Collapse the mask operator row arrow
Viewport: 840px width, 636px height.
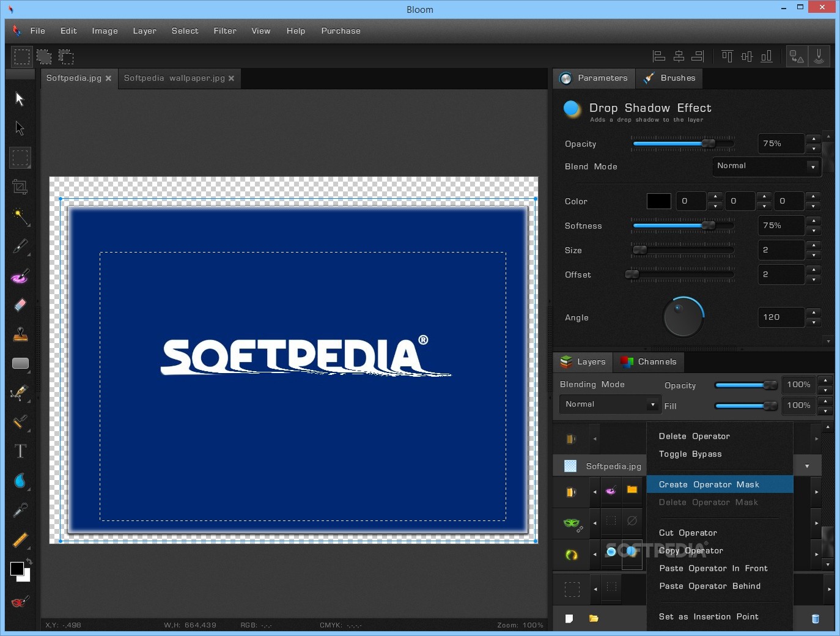point(594,523)
